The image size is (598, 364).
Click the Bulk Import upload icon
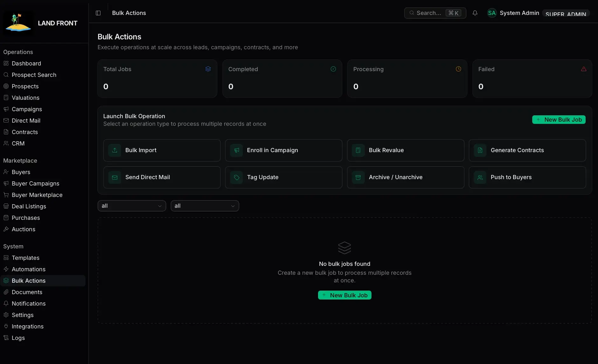coord(115,150)
